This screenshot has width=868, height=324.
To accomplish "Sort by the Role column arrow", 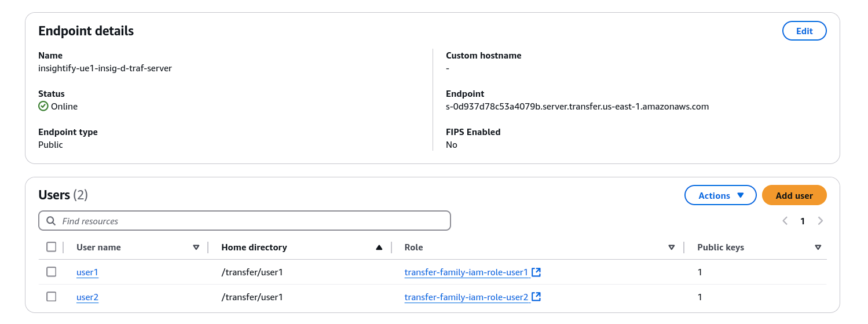I will click(x=671, y=247).
